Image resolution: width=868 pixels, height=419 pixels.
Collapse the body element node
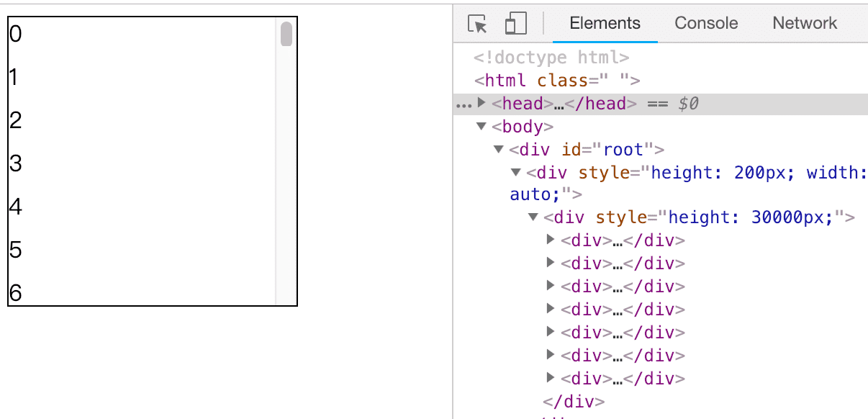[482, 127]
